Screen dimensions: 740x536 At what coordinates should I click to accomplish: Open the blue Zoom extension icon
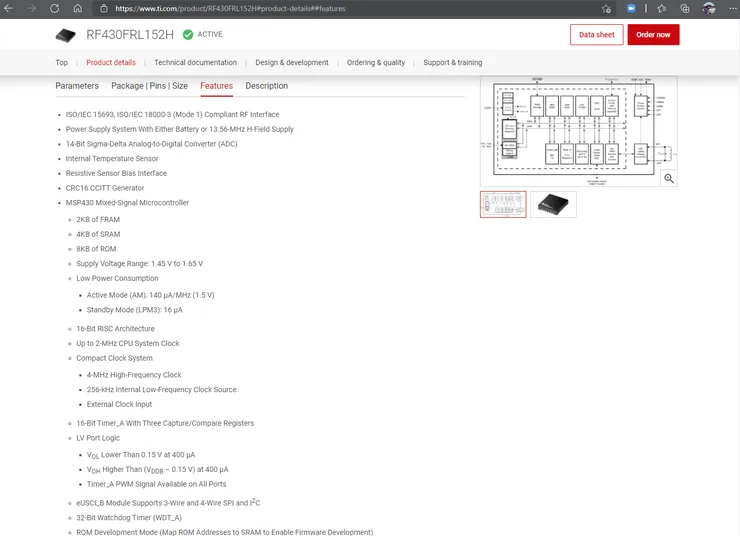631,8
